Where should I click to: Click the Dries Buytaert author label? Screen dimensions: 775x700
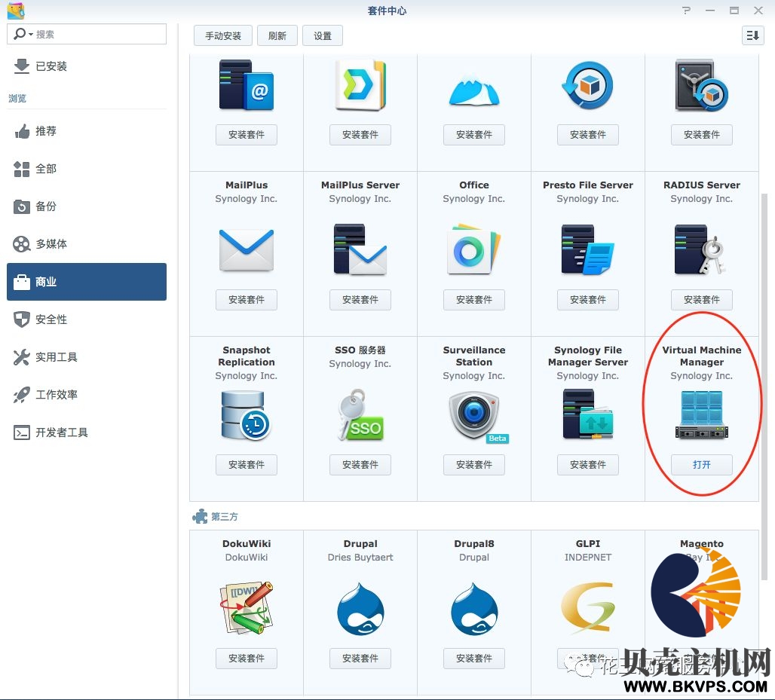coord(360,558)
